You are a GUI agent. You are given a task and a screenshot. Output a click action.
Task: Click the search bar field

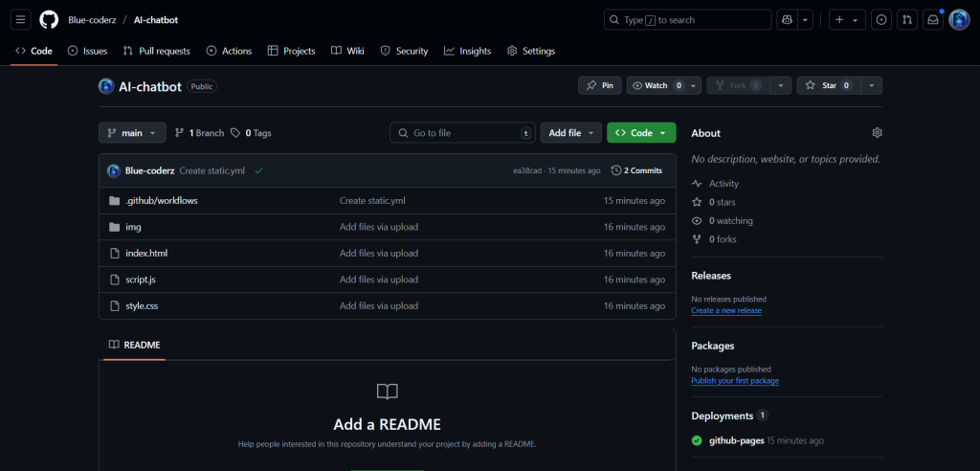(687, 20)
